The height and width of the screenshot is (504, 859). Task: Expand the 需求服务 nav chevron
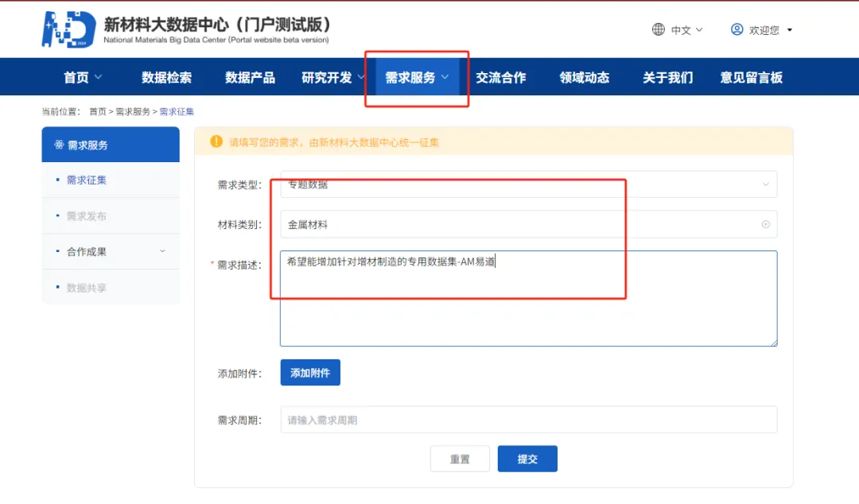445,77
